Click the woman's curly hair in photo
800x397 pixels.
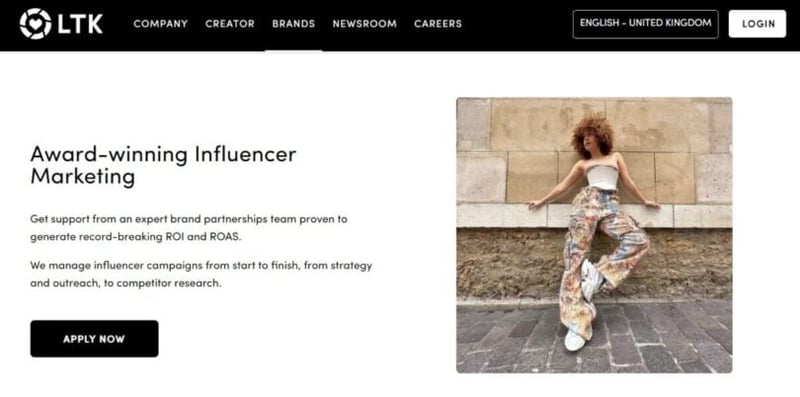[x=592, y=133]
